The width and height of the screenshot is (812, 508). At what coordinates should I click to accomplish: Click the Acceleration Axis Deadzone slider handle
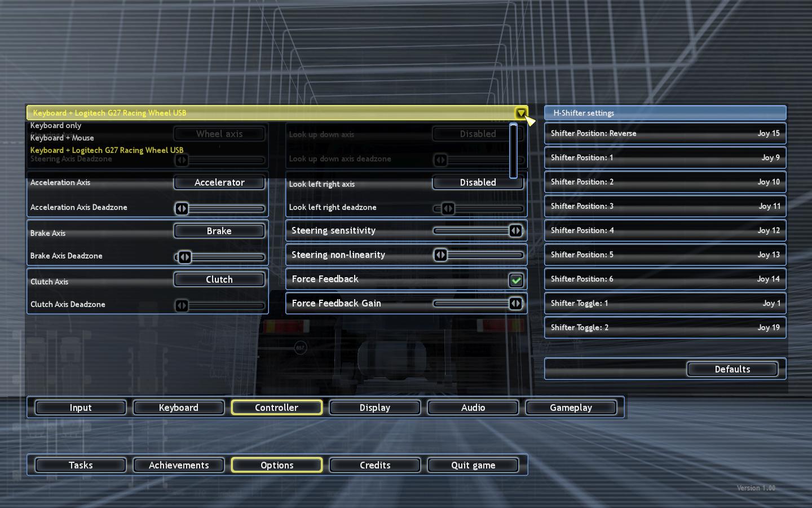(x=182, y=208)
